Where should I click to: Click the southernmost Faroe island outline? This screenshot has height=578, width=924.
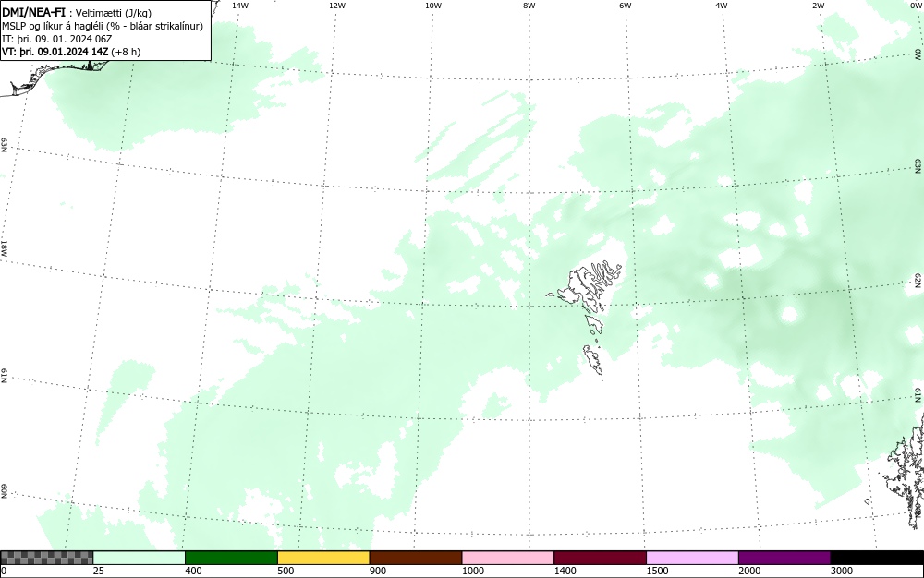tap(593, 359)
